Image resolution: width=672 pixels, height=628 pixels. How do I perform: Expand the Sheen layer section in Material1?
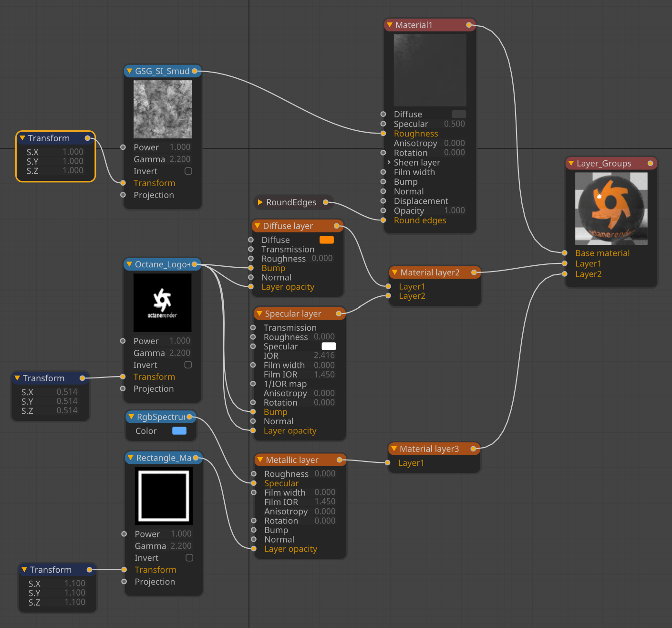(x=389, y=163)
